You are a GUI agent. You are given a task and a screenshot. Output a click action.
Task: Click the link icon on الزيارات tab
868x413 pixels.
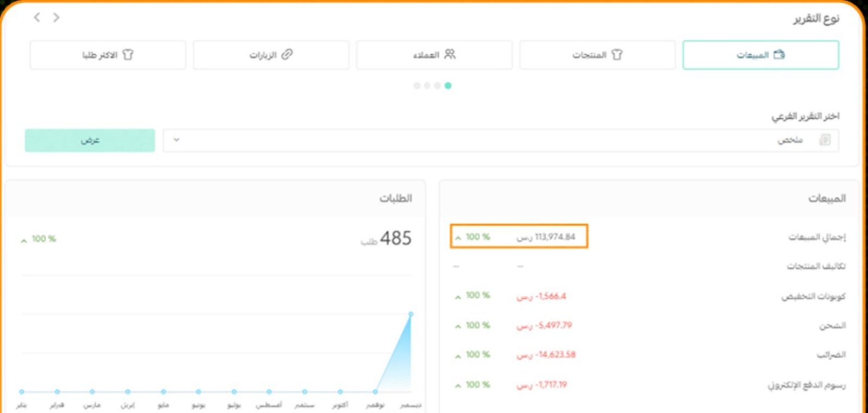coord(287,54)
